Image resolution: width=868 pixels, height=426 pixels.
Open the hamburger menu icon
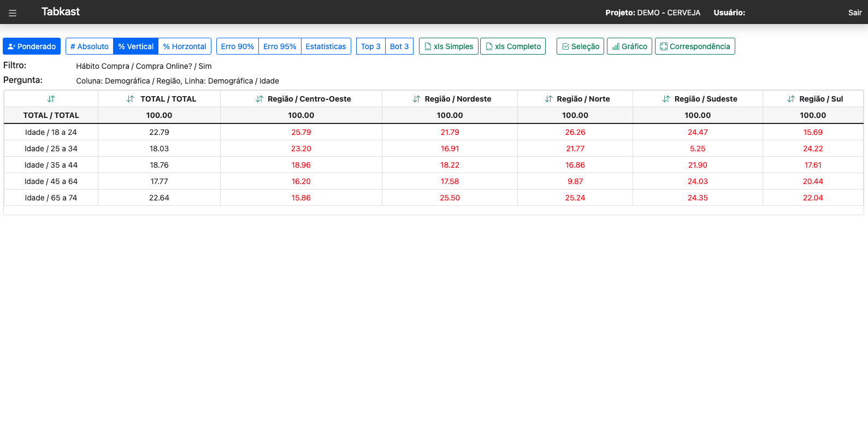(x=13, y=13)
